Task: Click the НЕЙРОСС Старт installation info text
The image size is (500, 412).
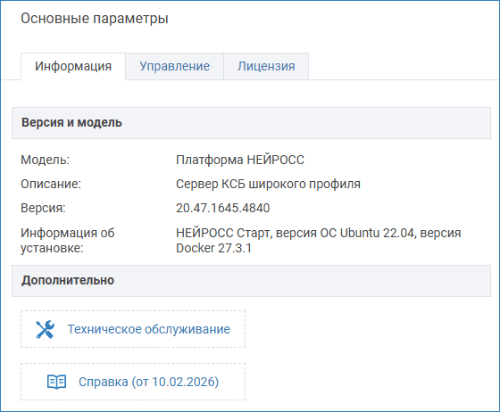Action: 318,240
